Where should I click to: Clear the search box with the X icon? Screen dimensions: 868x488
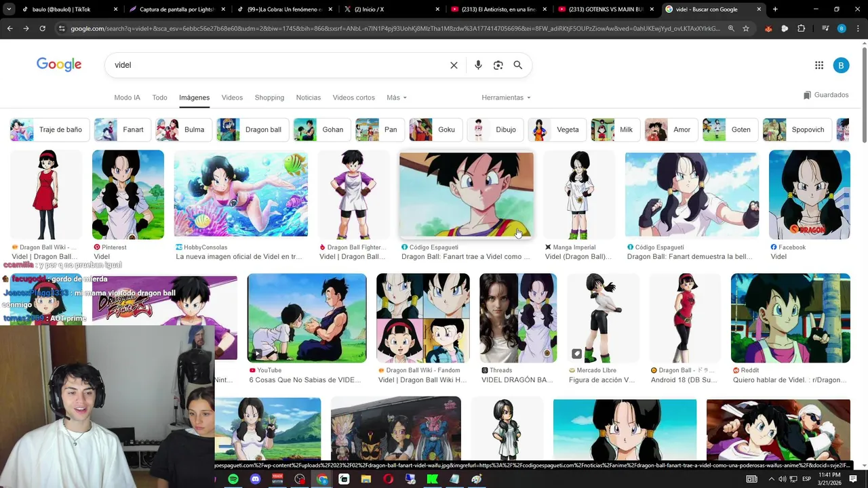pyautogui.click(x=454, y=65)
